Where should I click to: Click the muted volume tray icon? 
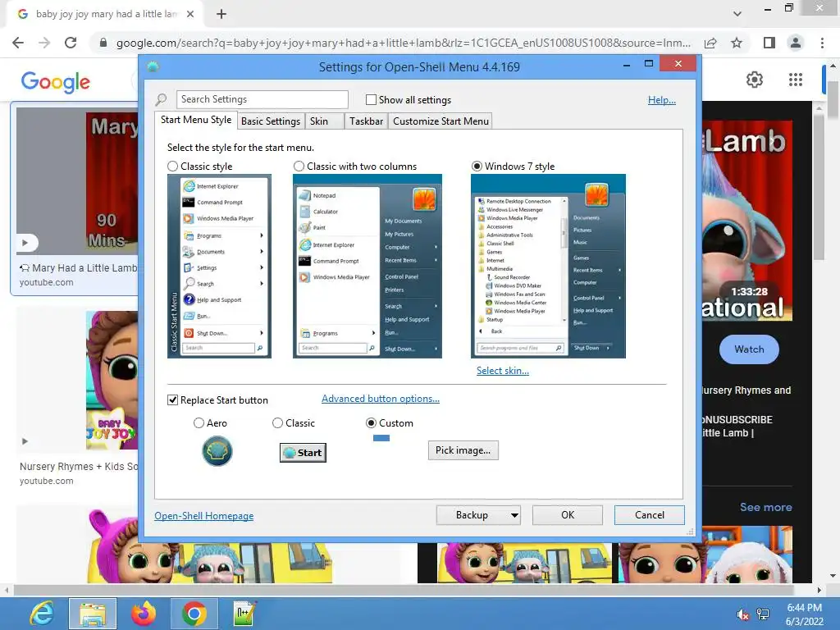(x=742, y=614)
